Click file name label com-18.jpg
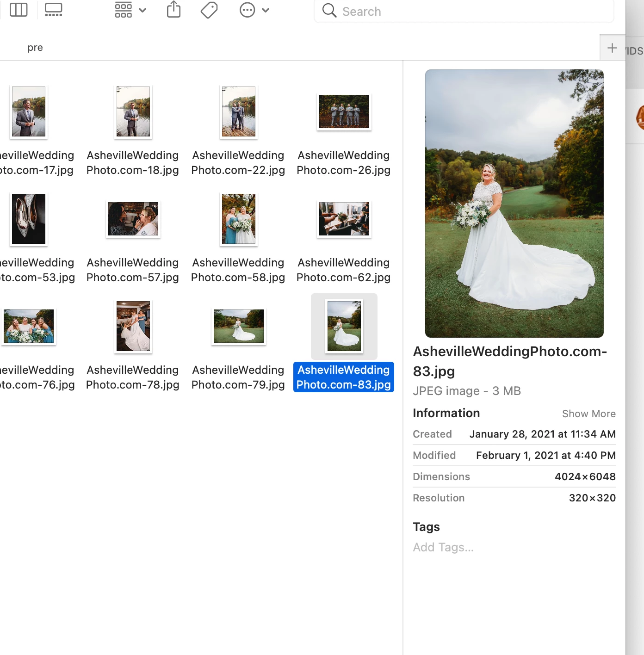Viewport: 644px width, 655px height. pyautogui.click(x=133, y=163)
